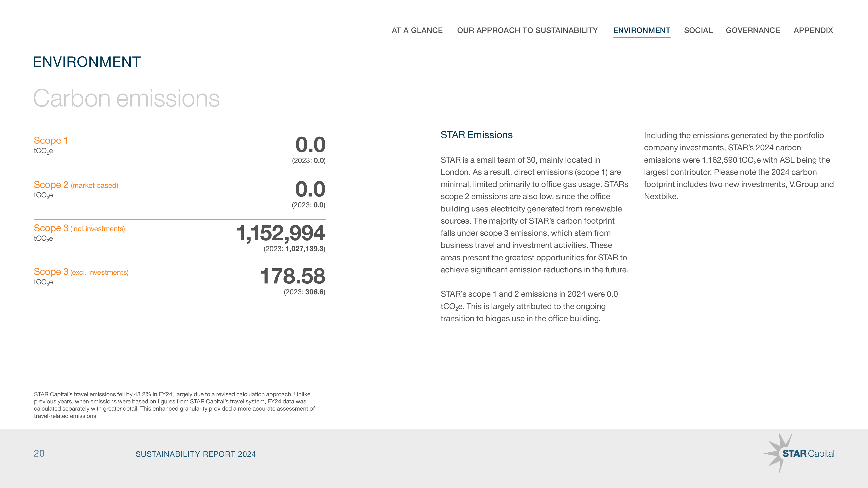Click the page number 20
This screenshot has height=488, width=868.
pyautogui.click(x=39, y=453)
